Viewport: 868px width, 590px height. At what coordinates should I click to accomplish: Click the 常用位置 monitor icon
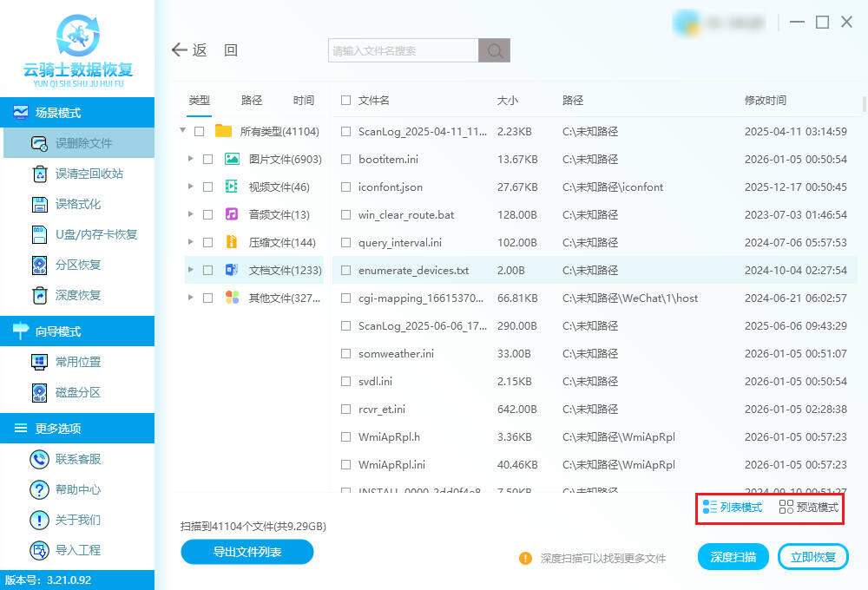coord(39,362)
